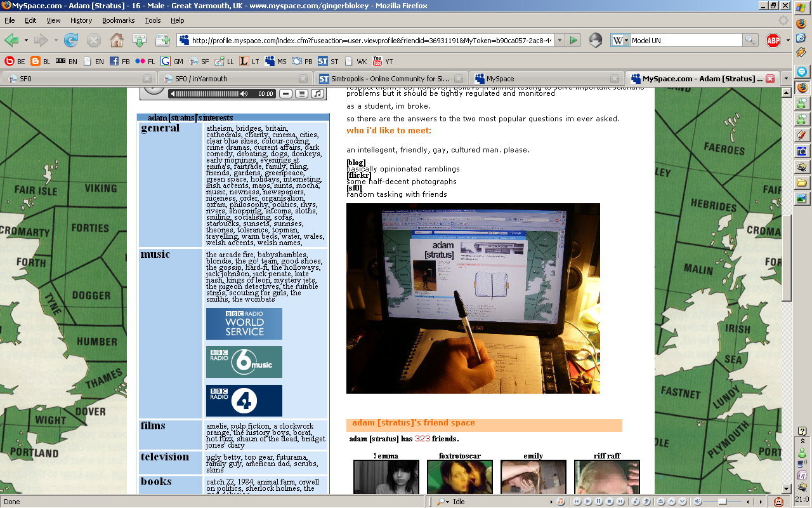
Task: Close the active MySpace.com Adam tab
Action: (x=770, y=79)
